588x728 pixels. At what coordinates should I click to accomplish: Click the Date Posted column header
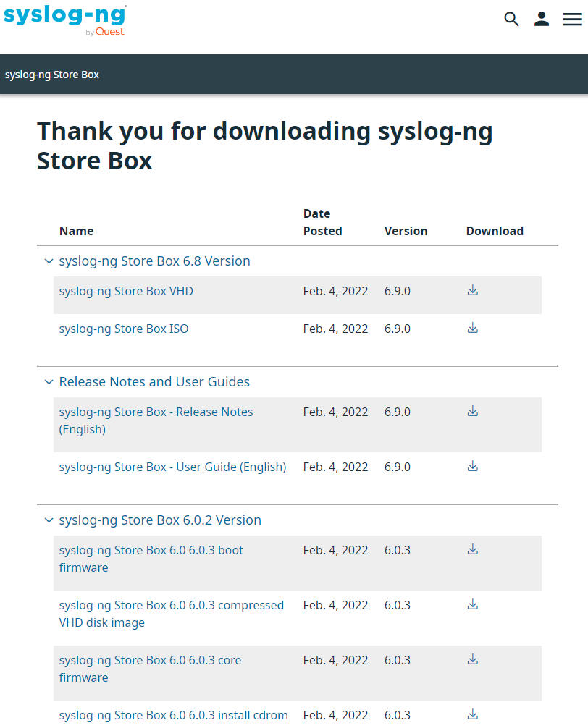pyautogui.click(x=323, y=222)
